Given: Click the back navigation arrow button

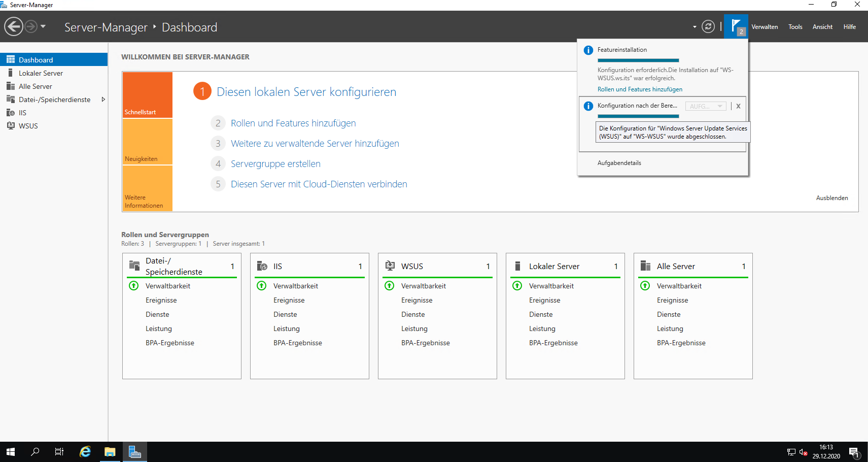Looking at the screenshot, I should (x=14, y=26).
